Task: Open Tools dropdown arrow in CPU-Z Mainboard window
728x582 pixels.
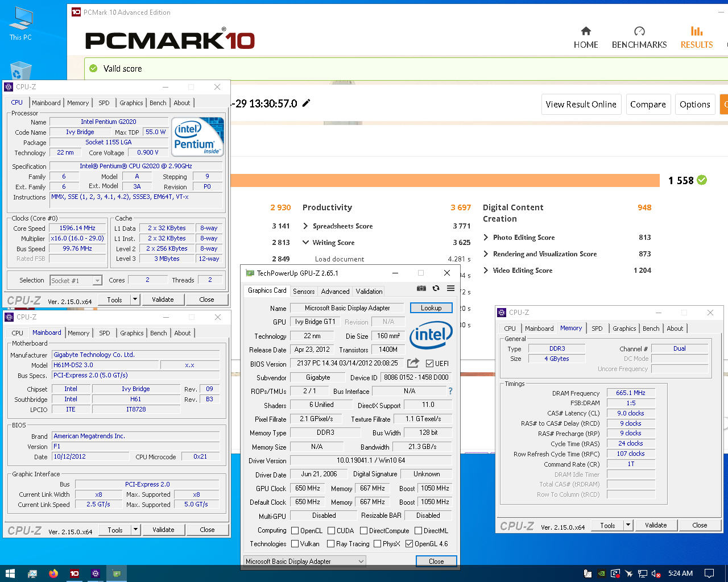Action: [135, 529]
